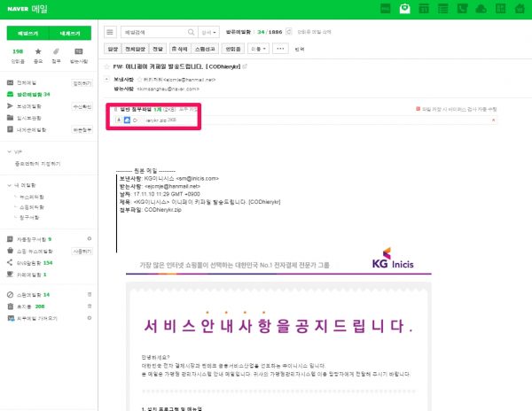This screenshot has height=411, width=532.
Task: Star the sender as VIP
Action: pyautogui.click(x=139, y=80)
